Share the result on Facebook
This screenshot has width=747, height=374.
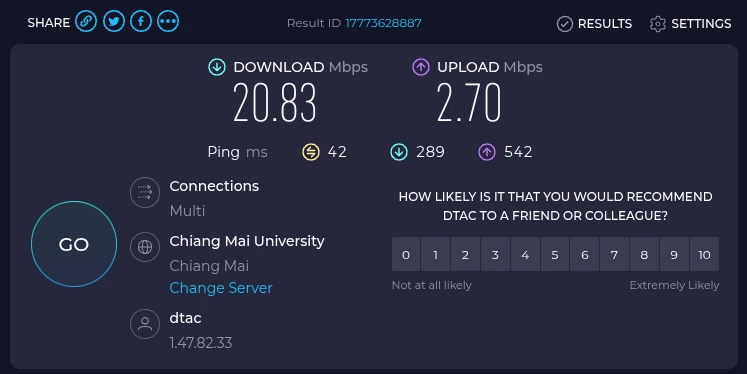[x=141, y=22]
